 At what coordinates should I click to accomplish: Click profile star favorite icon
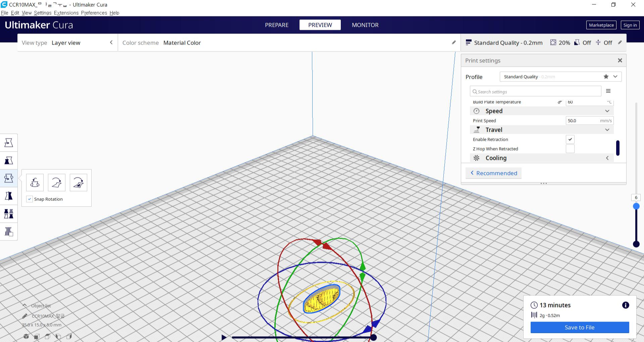(606, 76)
